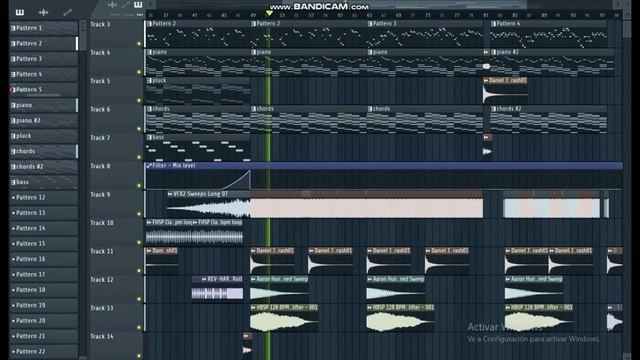This screenshot has height=360, width=640.
Task: Select pattern clip focus icon in playlist header
Action: click(138, 5)
